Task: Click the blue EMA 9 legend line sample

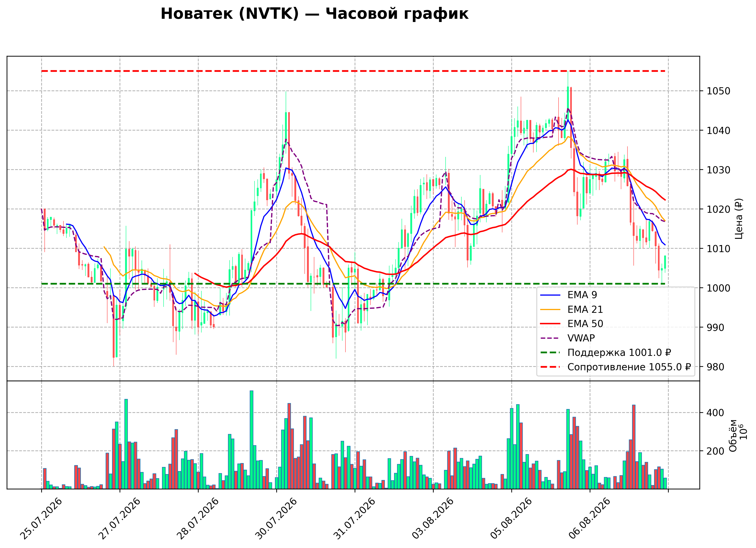Action: click(x=550, y=295)
